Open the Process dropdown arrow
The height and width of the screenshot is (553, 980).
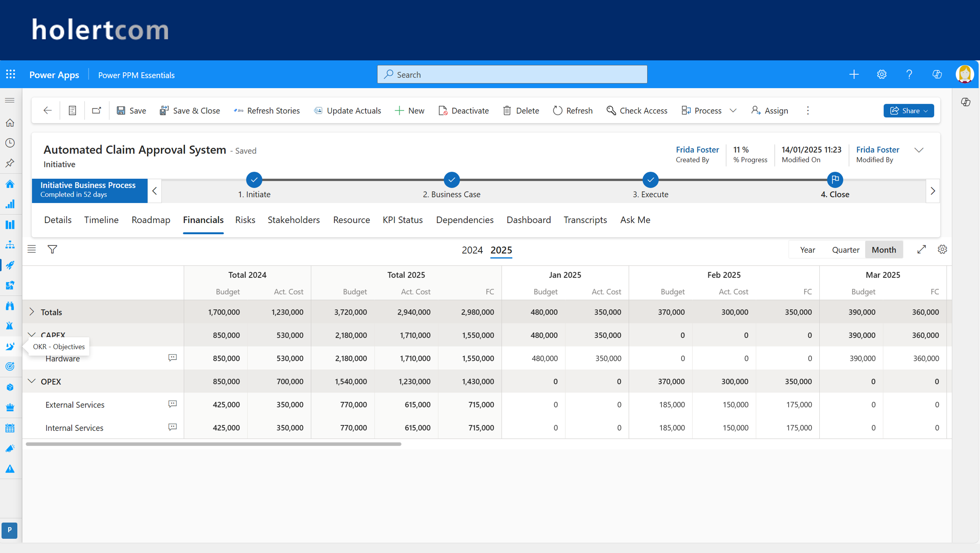tap(733, 111)
